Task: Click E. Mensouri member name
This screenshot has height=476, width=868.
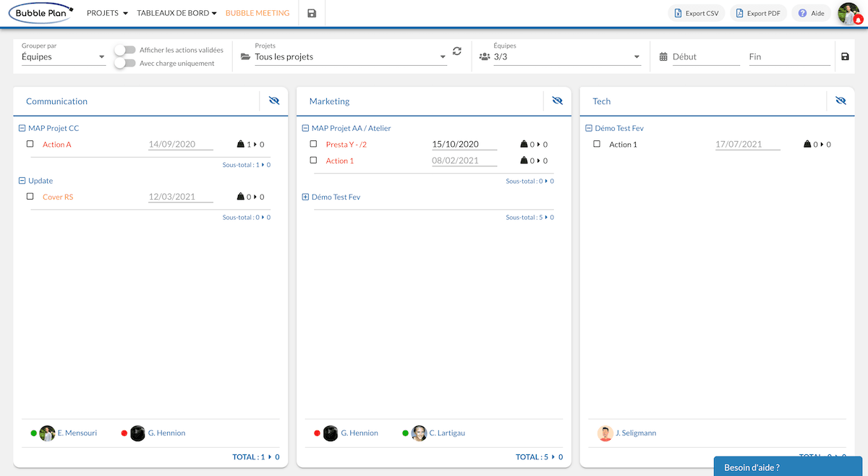Action: (x=77, y=433)
